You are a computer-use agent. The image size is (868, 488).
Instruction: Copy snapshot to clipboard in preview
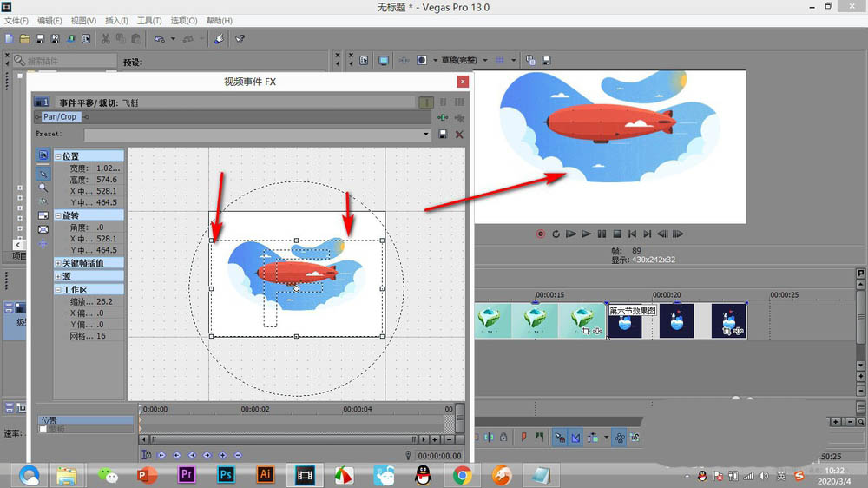click(x=530, y=61)
